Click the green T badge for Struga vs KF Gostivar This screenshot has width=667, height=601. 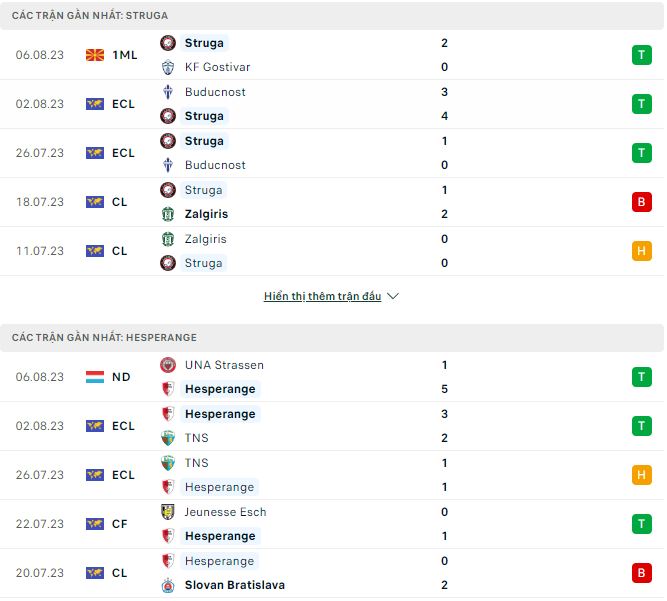tap(641, 55)
